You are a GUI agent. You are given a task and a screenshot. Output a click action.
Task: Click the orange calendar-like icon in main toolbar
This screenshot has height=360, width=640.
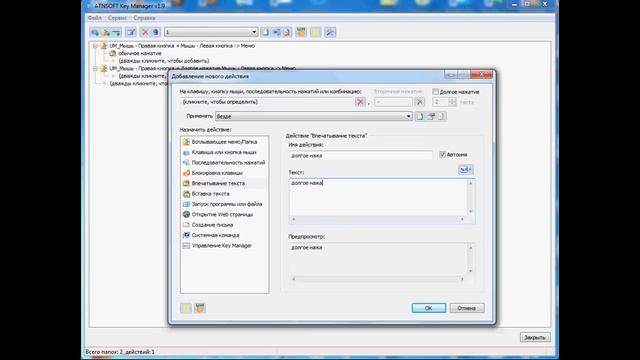point(301,32)
